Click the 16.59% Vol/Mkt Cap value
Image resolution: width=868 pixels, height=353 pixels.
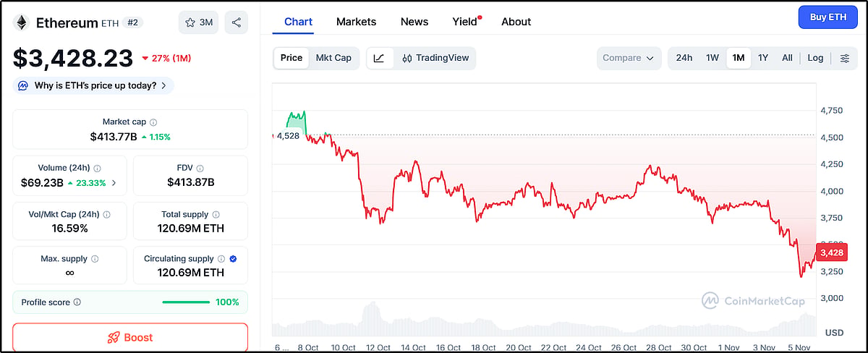coord(69,229)
